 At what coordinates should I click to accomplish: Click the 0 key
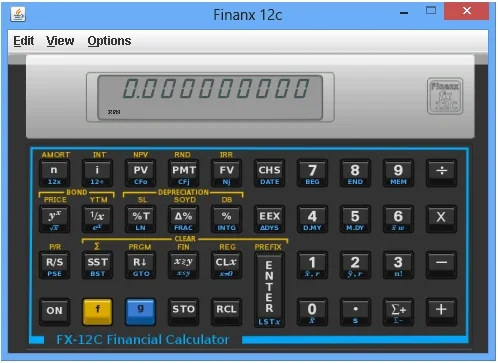[312, 312]
